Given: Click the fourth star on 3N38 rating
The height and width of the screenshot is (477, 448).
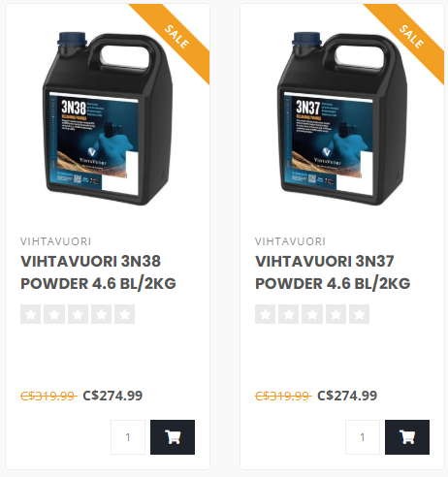Looking at the screenshot, I should [102, 314].
